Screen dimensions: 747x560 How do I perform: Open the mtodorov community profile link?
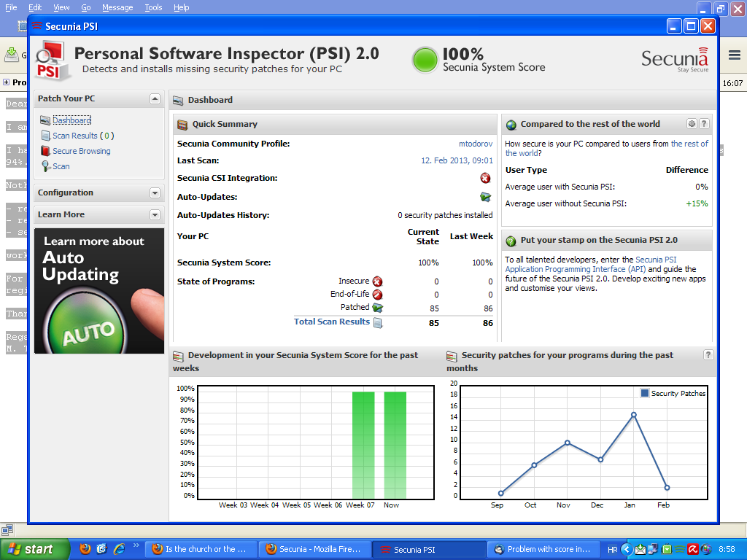pyautogui.click(x=476, y=144)
